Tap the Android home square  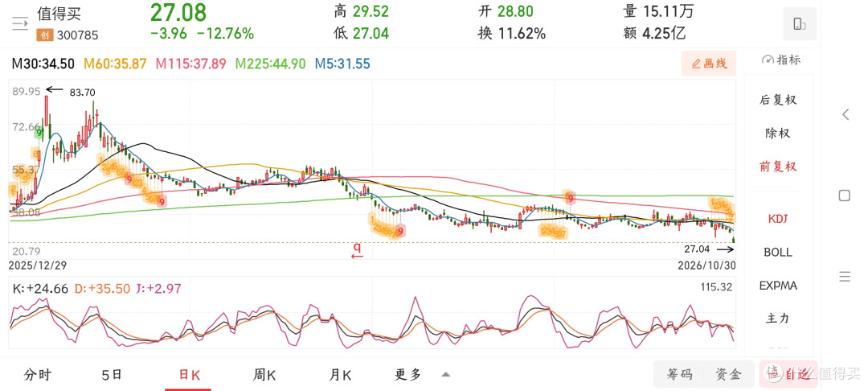point(845,195)
